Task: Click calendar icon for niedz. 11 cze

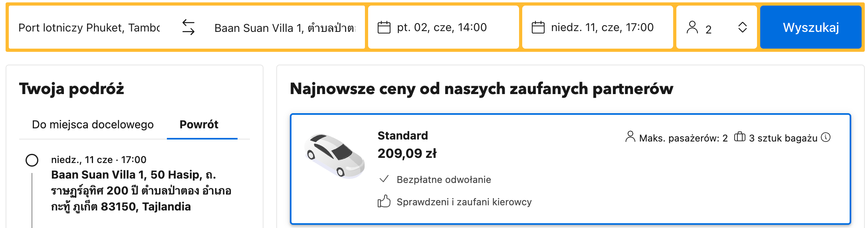Action: pos(538,28)
